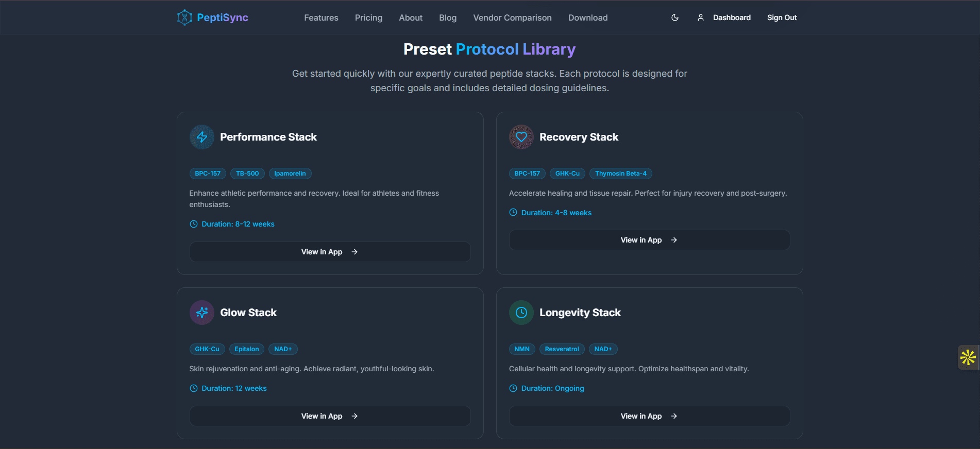Click the Performance Stack title
Viewport: 980px width, 449px height.
(268, 137)
